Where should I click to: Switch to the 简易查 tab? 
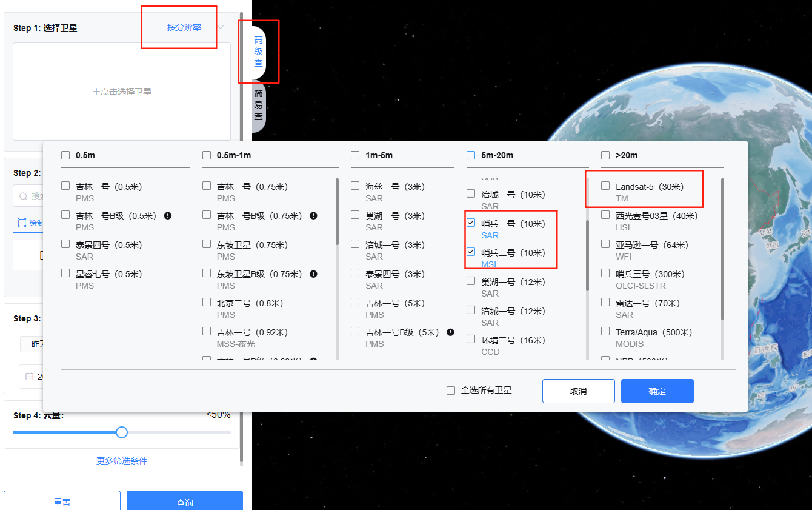point(258,105)
